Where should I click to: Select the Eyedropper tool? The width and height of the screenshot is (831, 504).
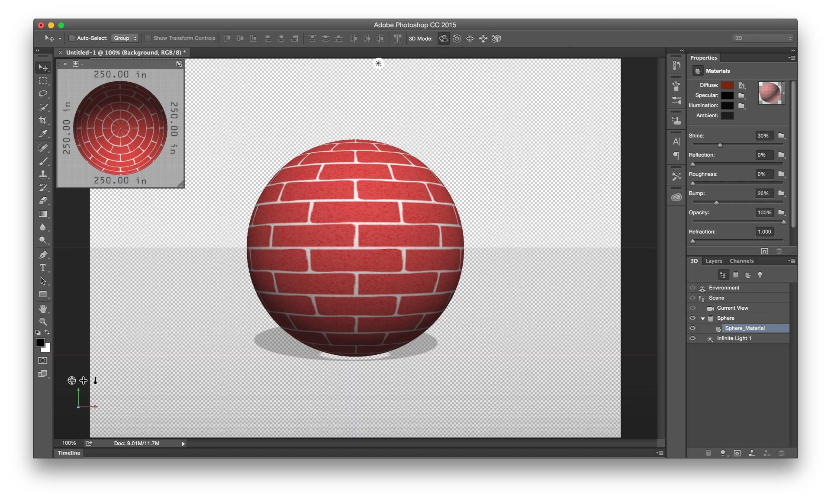[43, 135]
